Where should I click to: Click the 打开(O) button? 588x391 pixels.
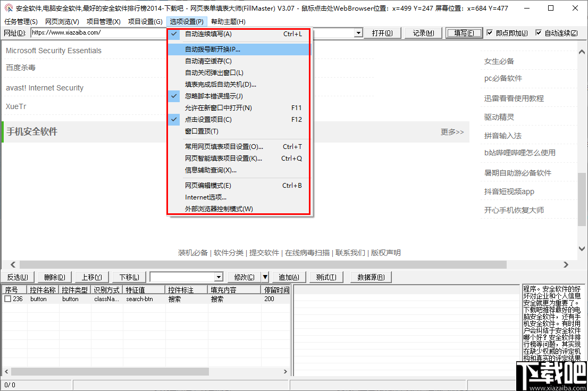(382, 32)
